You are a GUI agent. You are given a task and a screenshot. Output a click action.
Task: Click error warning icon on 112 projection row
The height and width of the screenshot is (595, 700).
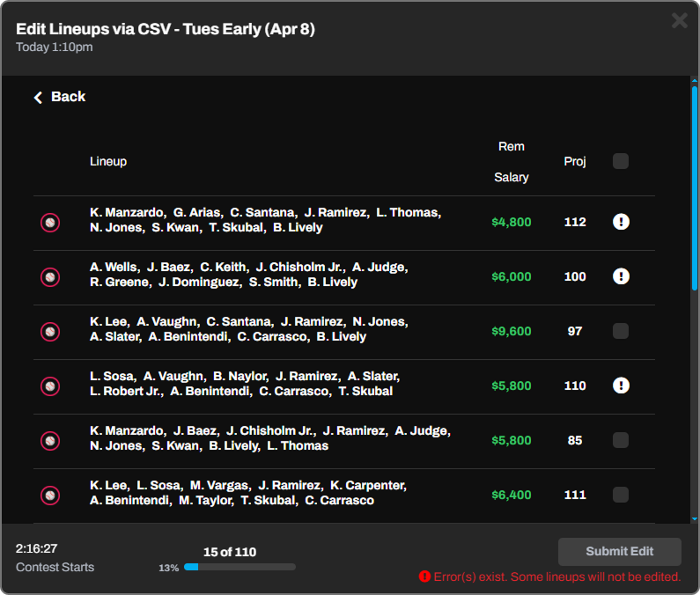coord(621,222)
